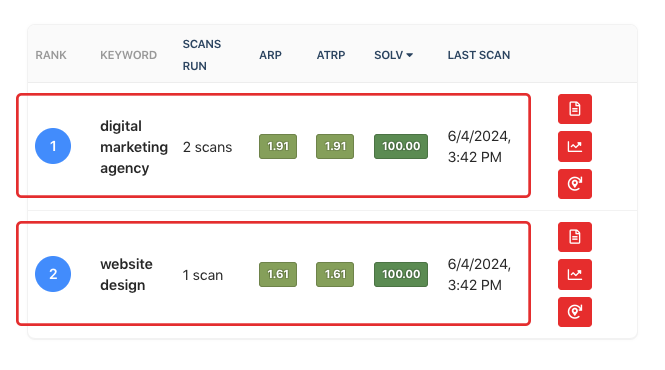Click the 2 scans count
This screenshot has width=665, height=370.
(x=207, y=147)
